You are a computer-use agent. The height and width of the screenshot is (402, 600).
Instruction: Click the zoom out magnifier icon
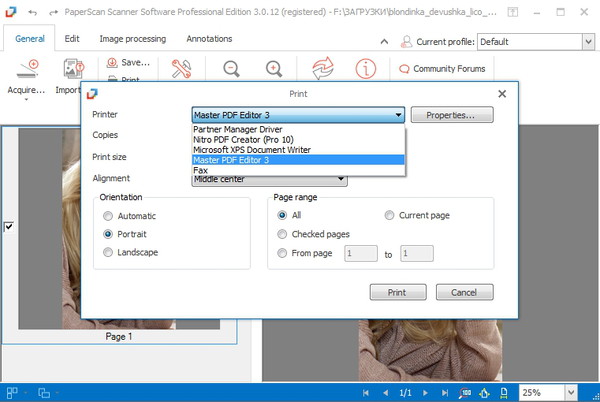[x=231, y=69]
